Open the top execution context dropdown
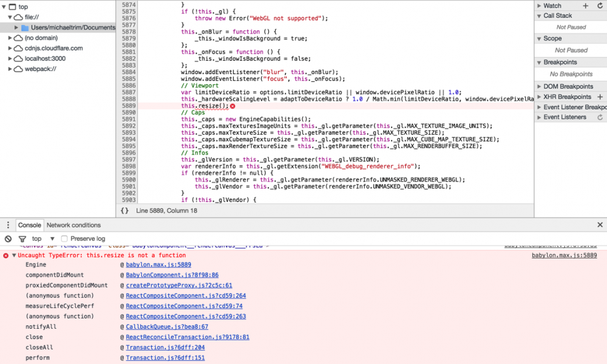Image resolution: width=607 pixels, height=364 pixels. 43,239
